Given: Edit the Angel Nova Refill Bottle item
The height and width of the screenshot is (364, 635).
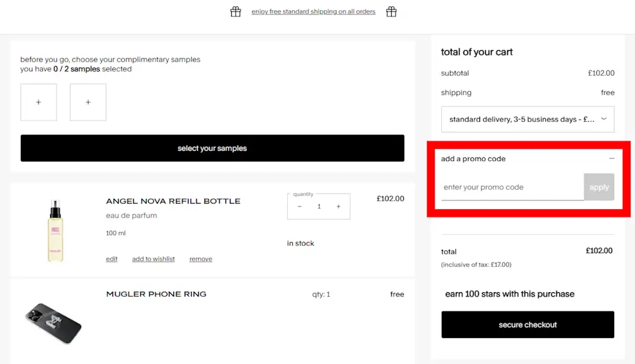Looking at the screenshot, I should 112,259.
